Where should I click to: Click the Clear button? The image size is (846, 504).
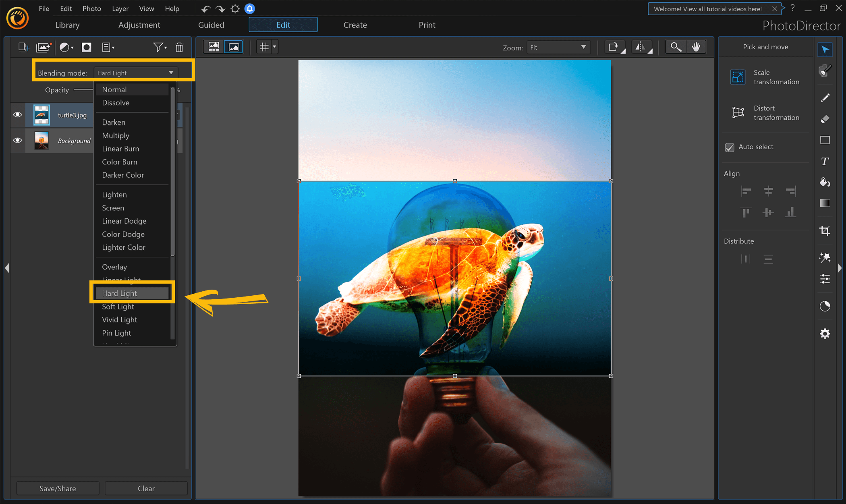click(146, 488)
